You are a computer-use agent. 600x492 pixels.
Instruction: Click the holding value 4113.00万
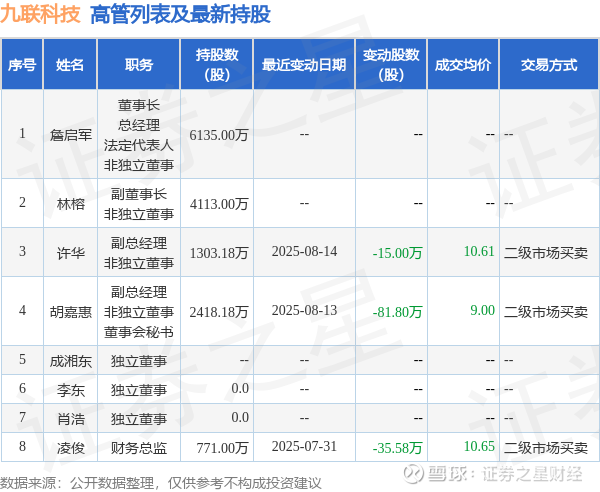point(219,204)
